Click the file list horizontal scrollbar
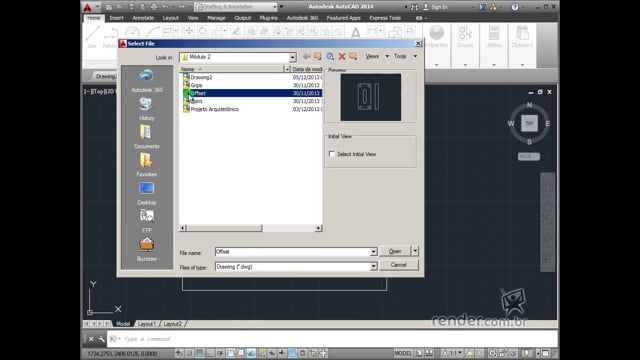 [251, 228]
